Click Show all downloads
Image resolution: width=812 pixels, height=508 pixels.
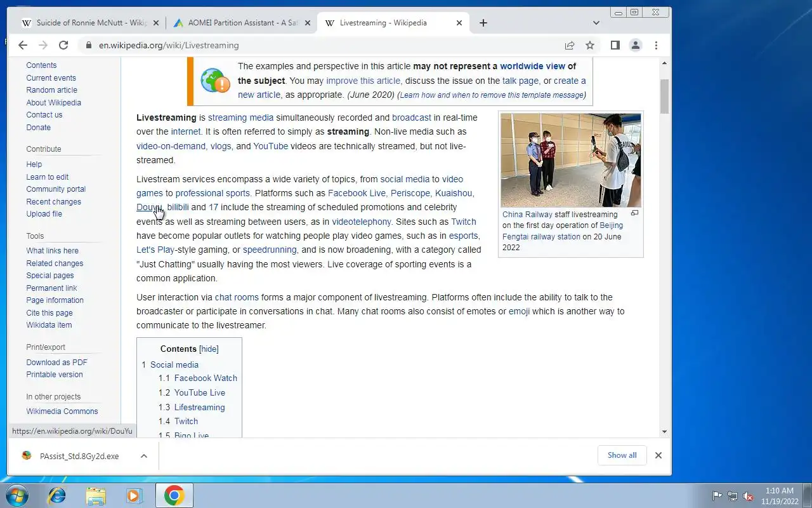tap(622, 455)
